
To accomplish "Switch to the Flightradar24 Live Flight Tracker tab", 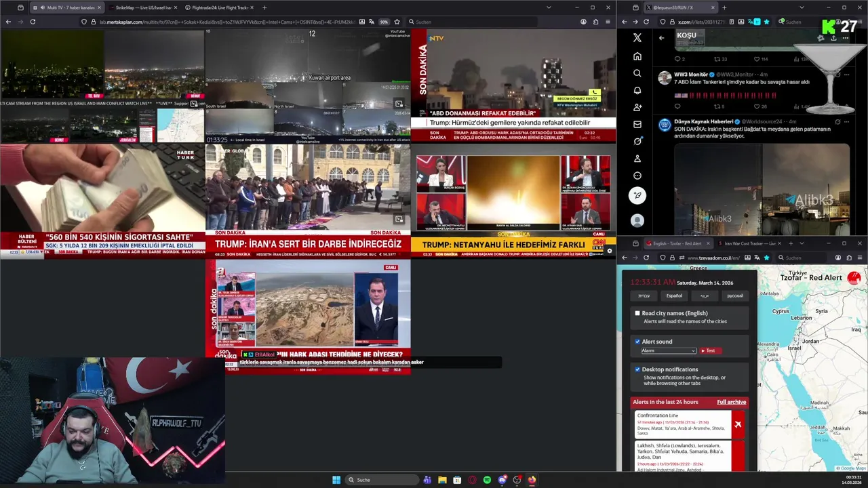I will (x=218, y=7).
